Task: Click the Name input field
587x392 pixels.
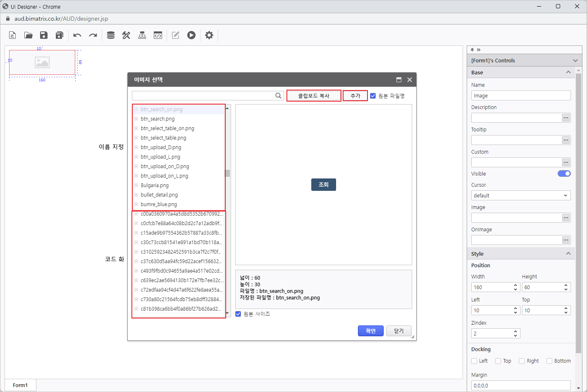Action: click(520, 95)
